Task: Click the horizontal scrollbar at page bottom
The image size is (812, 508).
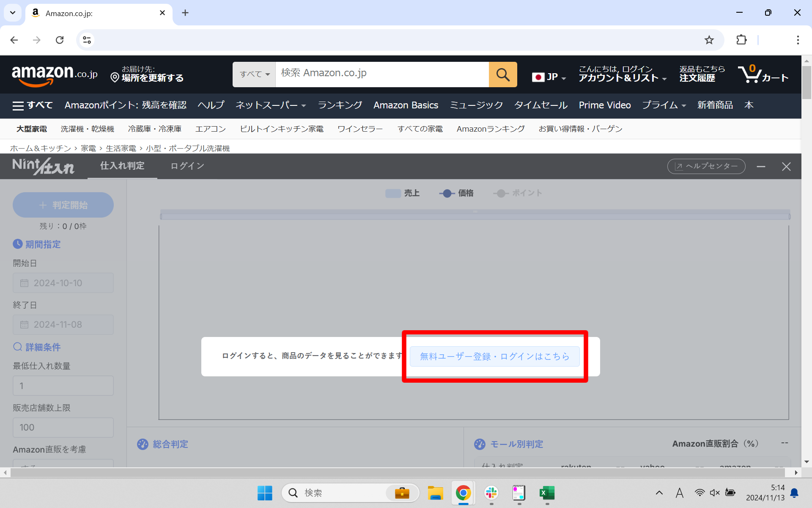Action: [x=398, y=472]
